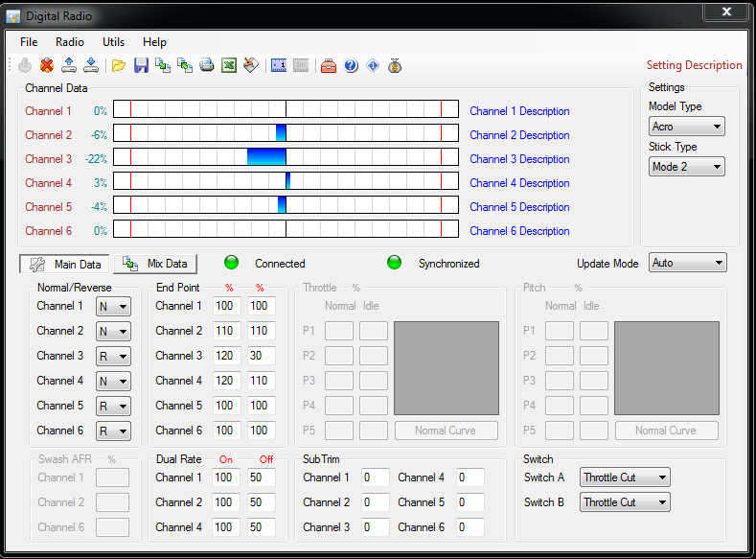
Task: Click the red X disconnect icon
Action: tap(47, 65)
